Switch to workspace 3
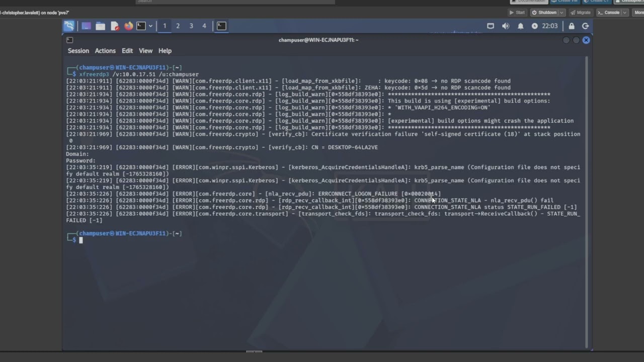 191,26
